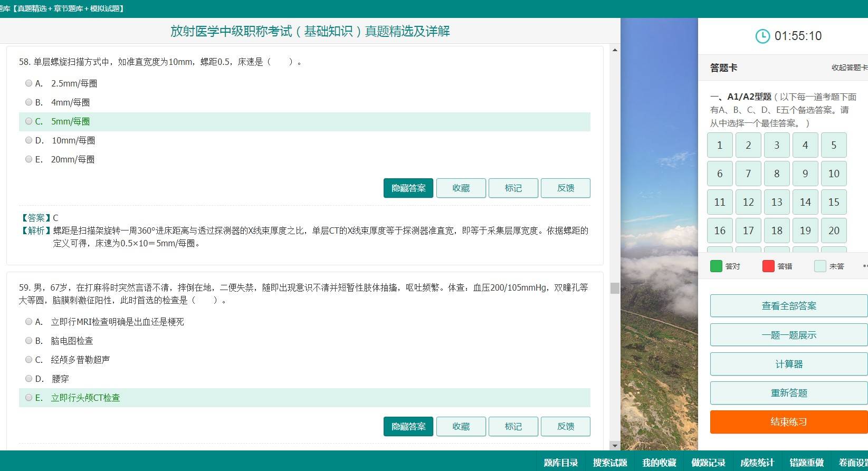The width and height of the screenshot is (868, 471).
Task: Click the scrollbar down arrow of the question panel
Action: pyautogui.click(x=615, y=446)
